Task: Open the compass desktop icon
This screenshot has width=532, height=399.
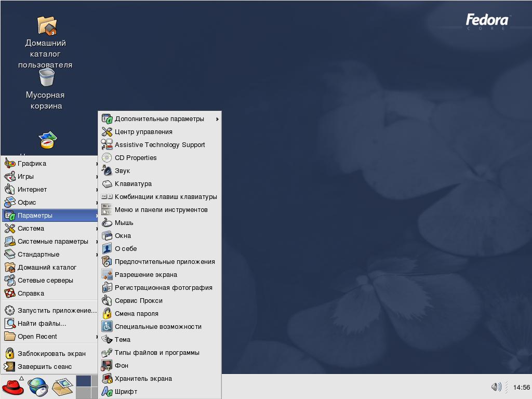Action: point(47,140)
